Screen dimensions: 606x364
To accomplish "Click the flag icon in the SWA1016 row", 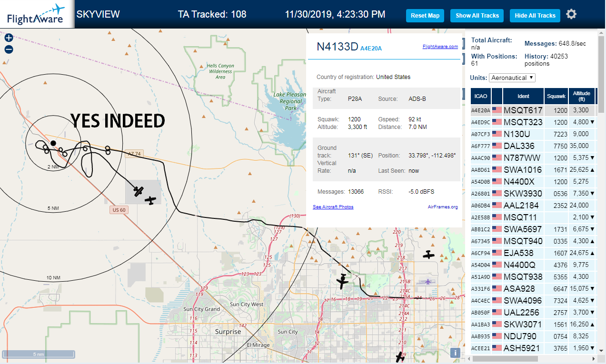I will (497, 169).
